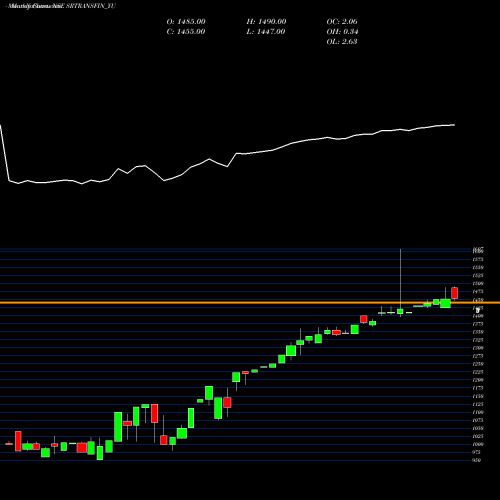Select the open value O: 1485.00
The width and height of the screenshot is (500, 500).
coord(186,22)
